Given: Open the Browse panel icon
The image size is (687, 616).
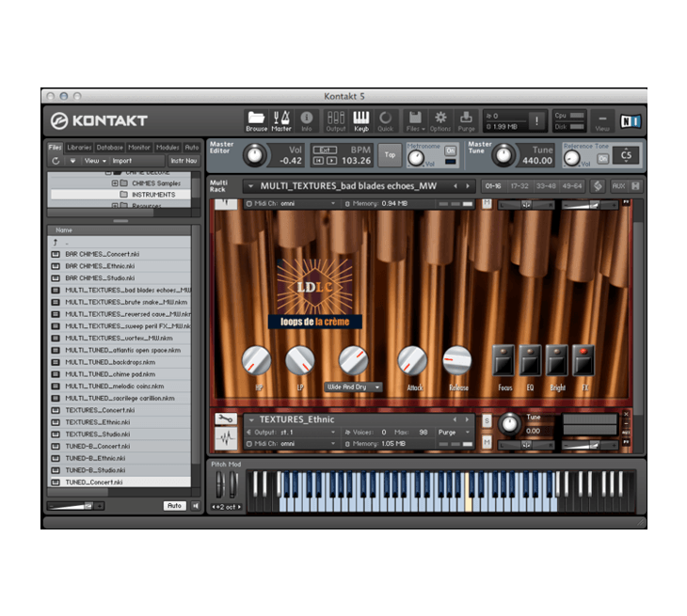Looking at the screenshot, I should click(x=256, y=120).
